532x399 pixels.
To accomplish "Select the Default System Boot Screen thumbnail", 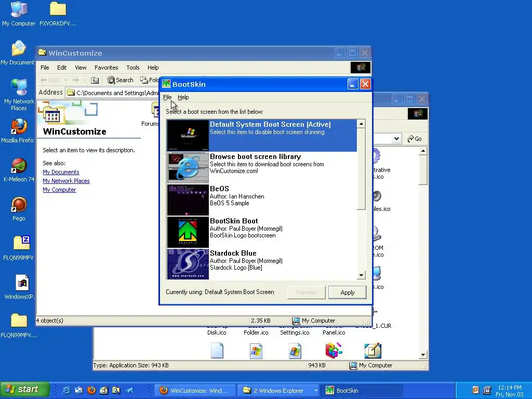I will 188,136.
